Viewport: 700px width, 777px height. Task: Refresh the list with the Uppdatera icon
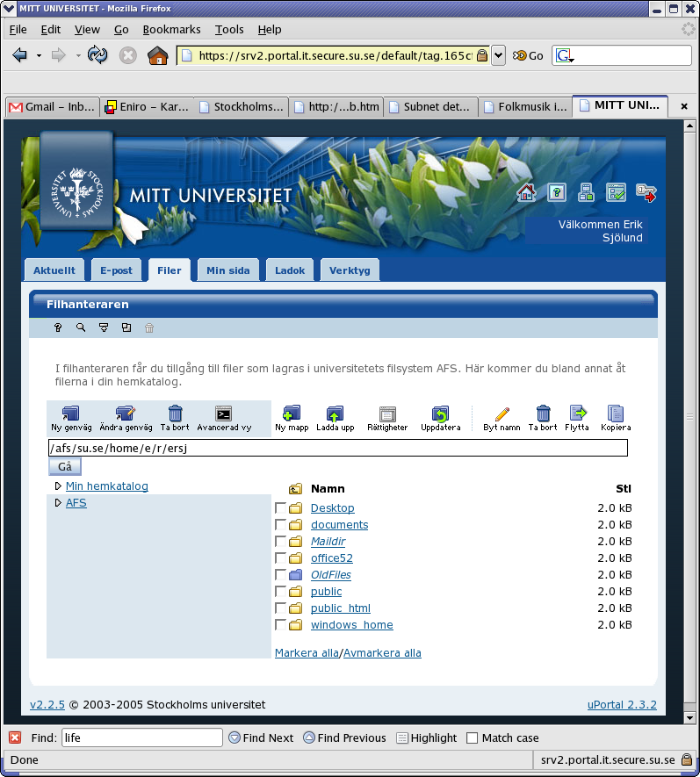coord(440,414)
